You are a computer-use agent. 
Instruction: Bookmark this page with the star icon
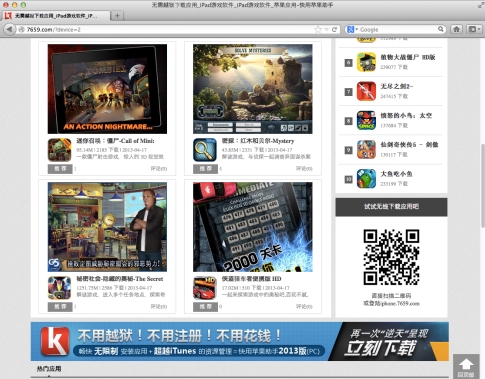click(318, 29)
